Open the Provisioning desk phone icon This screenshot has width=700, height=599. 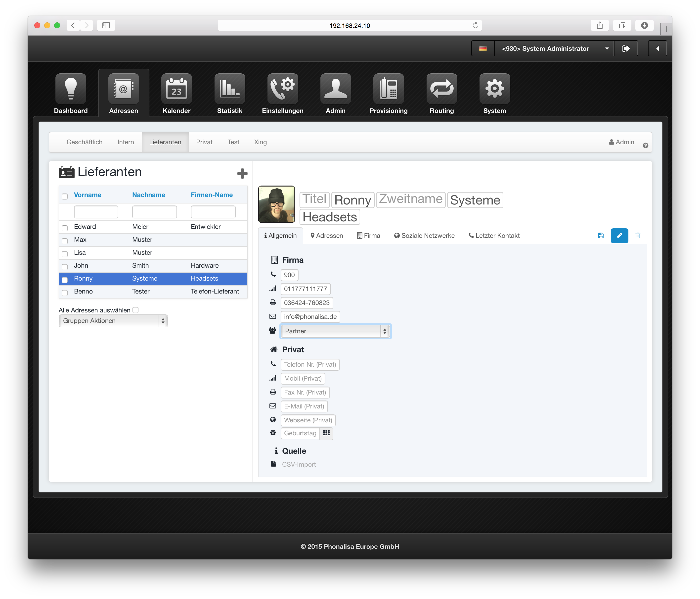coord(389,89)
